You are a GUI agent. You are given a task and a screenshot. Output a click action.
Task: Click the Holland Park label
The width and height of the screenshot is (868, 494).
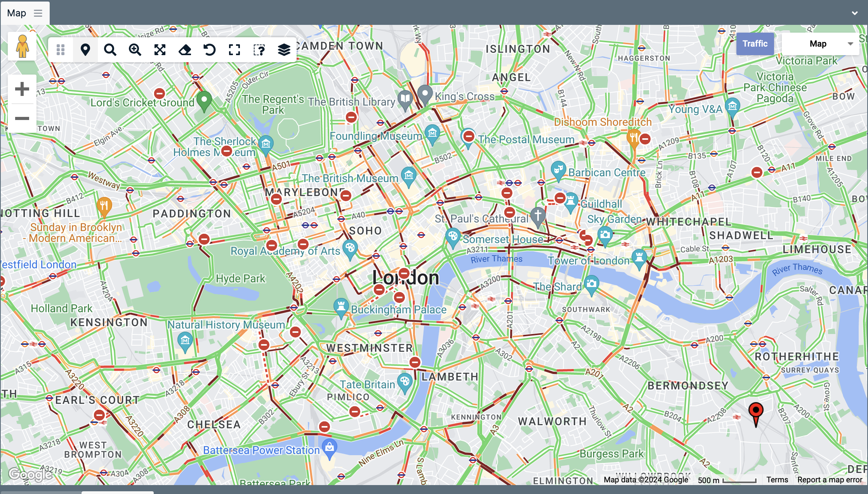click(61, 308)
